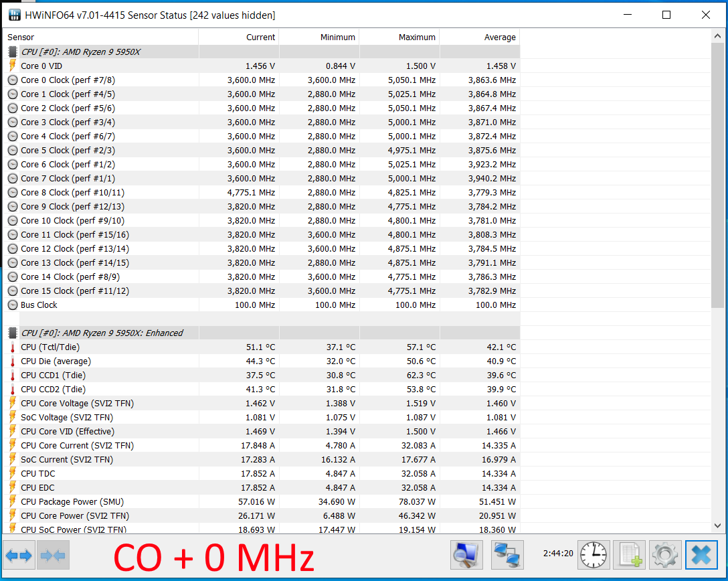Open sensor settings gear button

point(665,555)
